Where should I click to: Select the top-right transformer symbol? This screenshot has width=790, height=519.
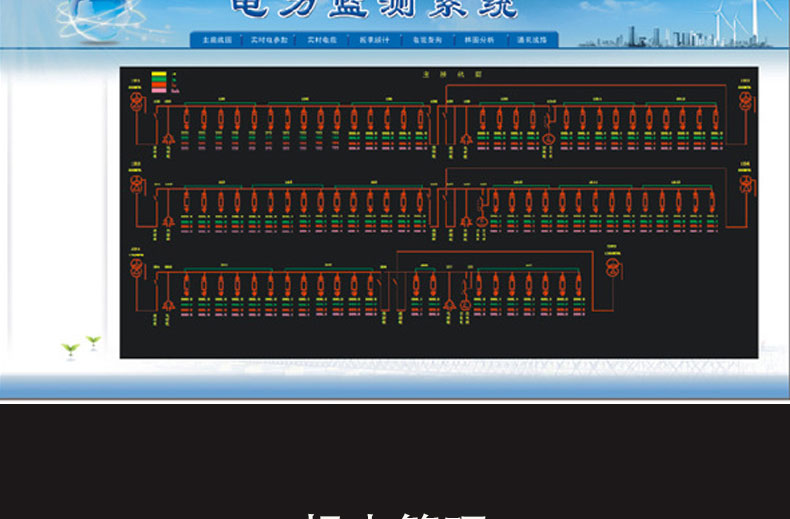[x=744, y=101]
